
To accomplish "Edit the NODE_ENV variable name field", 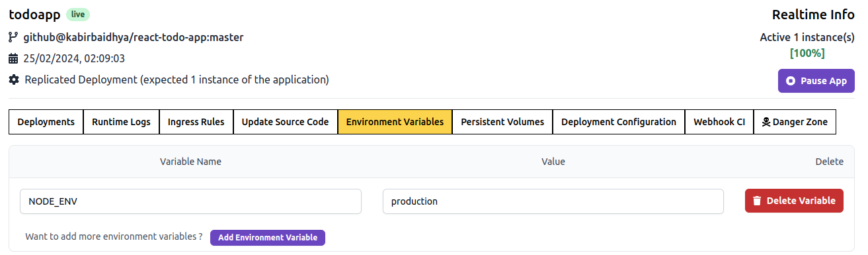I will tap(191, 201).
